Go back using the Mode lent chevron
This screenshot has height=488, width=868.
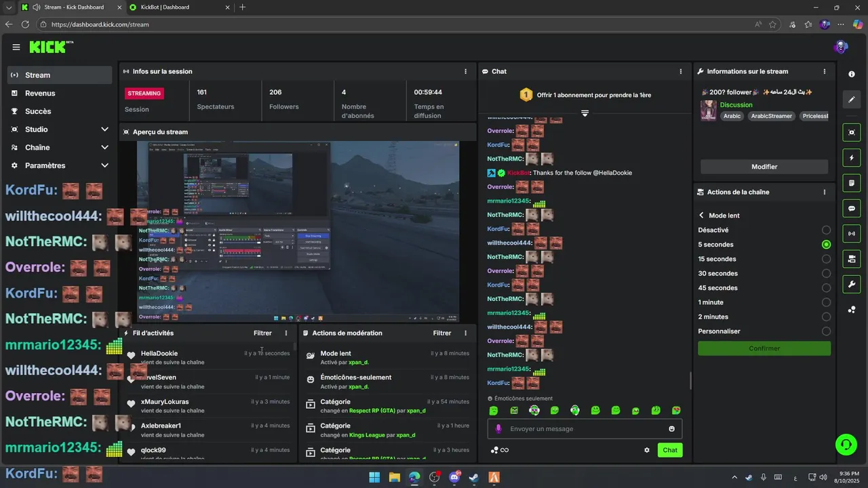point(702,216)
